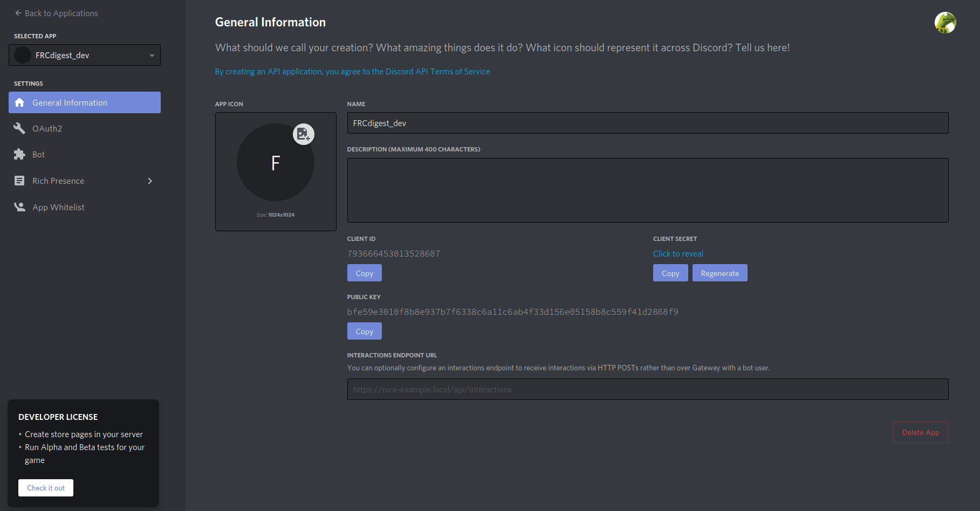Open the App Whitelist page

tap(85, 207)
